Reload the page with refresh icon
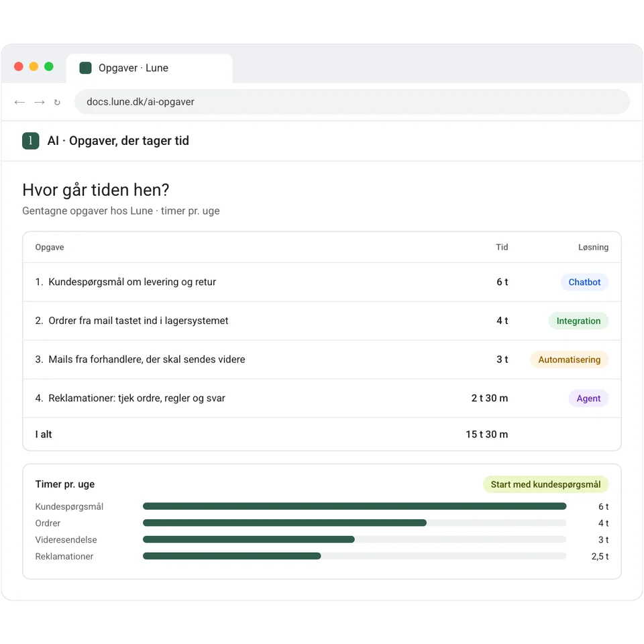 [57, 102]
